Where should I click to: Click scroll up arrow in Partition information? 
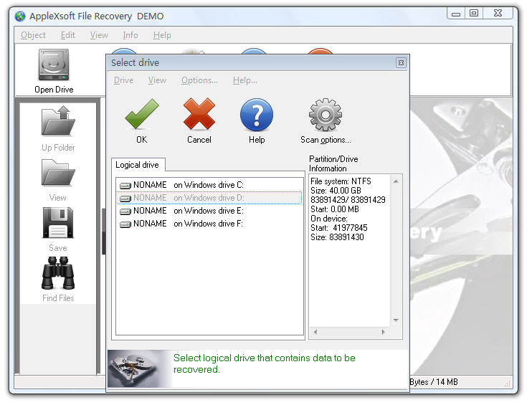[396, 181]
